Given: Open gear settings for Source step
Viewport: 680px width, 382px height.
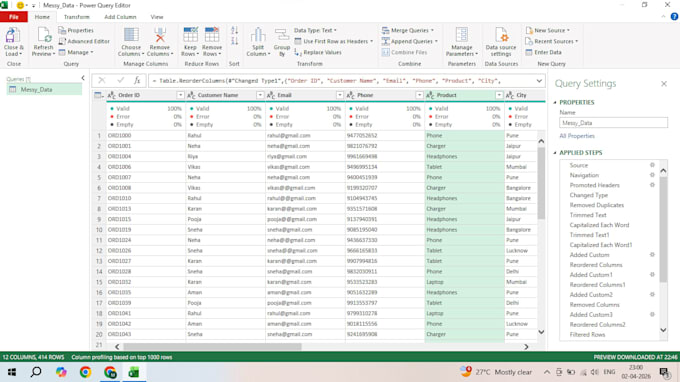Looking at the screenshot, I should click(652, 165).
